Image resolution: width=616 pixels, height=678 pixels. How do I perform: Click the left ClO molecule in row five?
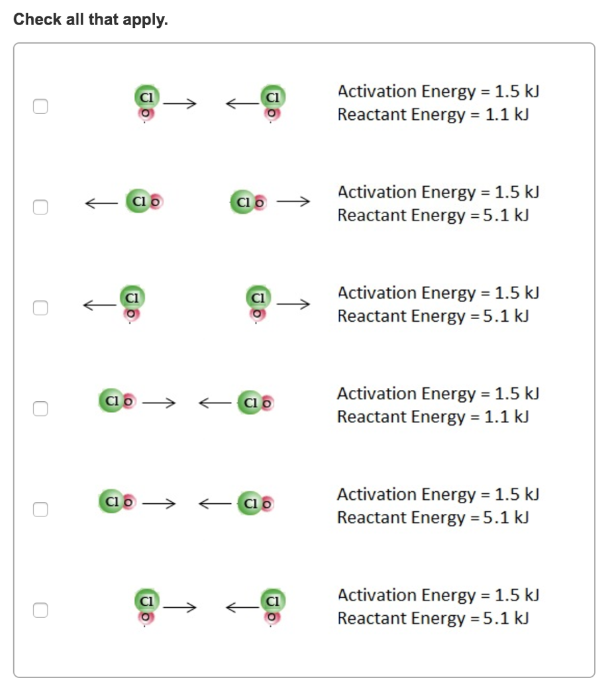click(117, 502)
